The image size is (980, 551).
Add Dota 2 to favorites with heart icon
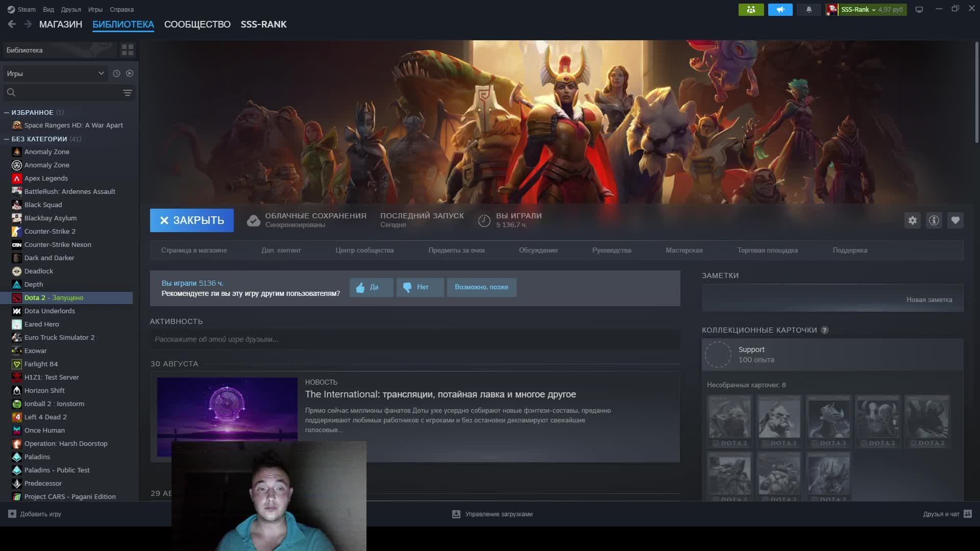tap(955, 220)
